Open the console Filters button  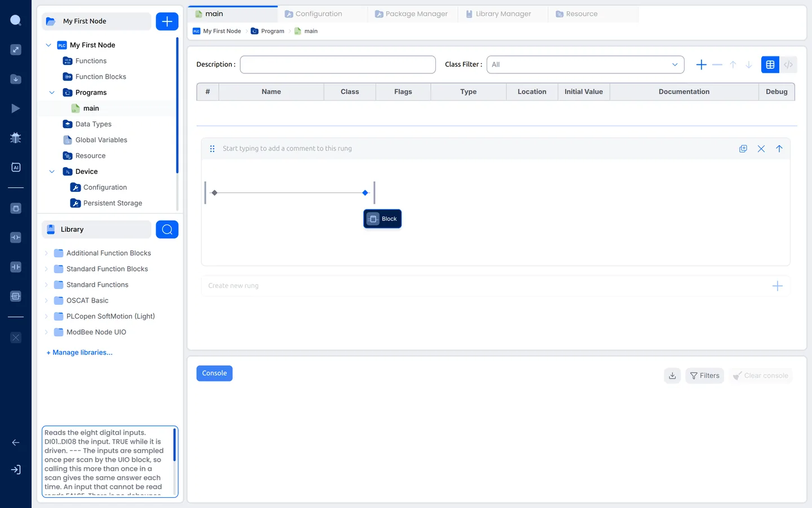click(x=705, y=375)
